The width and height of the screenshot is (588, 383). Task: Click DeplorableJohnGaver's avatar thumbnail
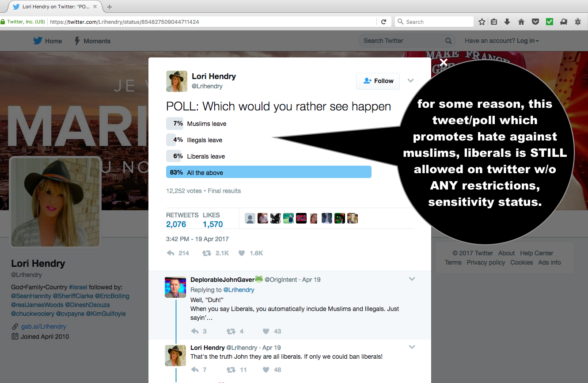175,287
